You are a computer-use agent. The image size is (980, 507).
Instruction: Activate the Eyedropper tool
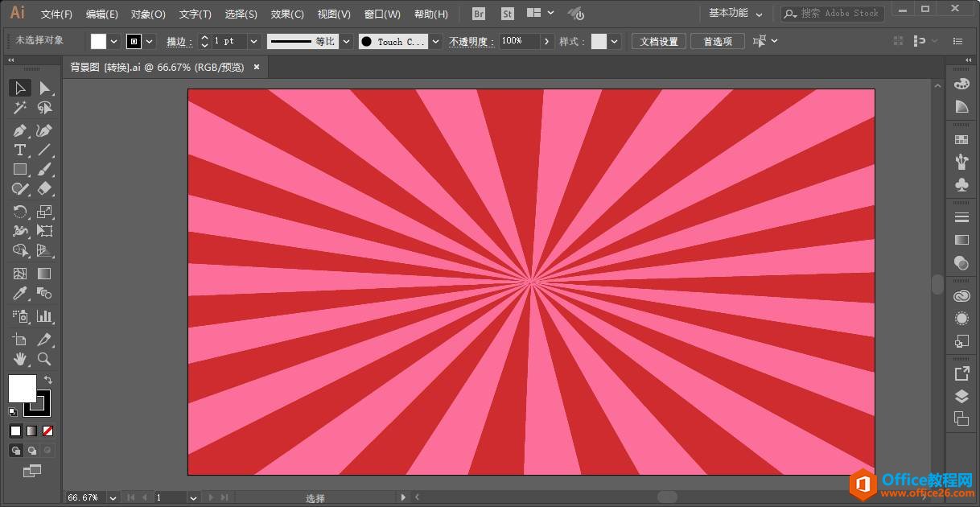coord(20,294)
